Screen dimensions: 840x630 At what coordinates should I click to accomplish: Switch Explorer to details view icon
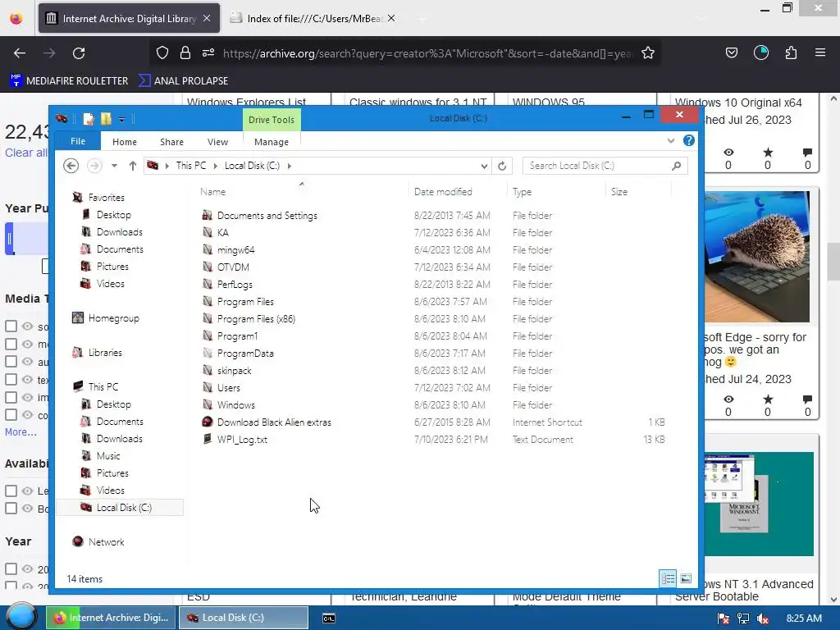tap(668, 578)
